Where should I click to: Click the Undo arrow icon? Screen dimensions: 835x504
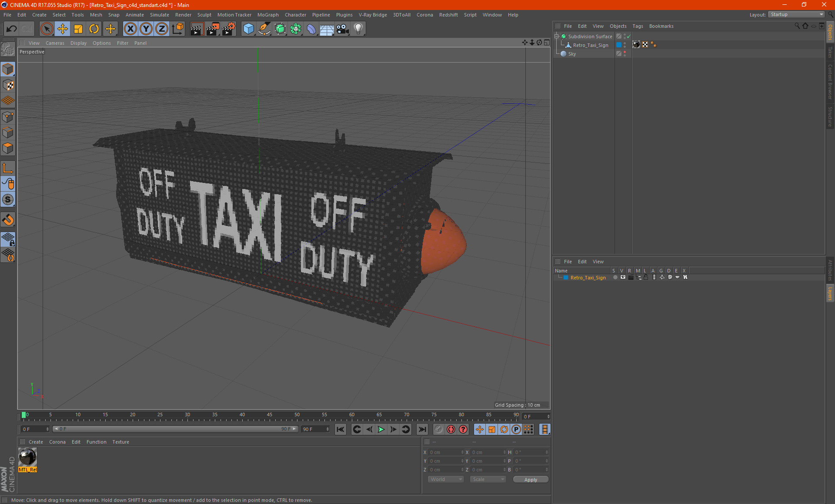(x=12, y=29)
